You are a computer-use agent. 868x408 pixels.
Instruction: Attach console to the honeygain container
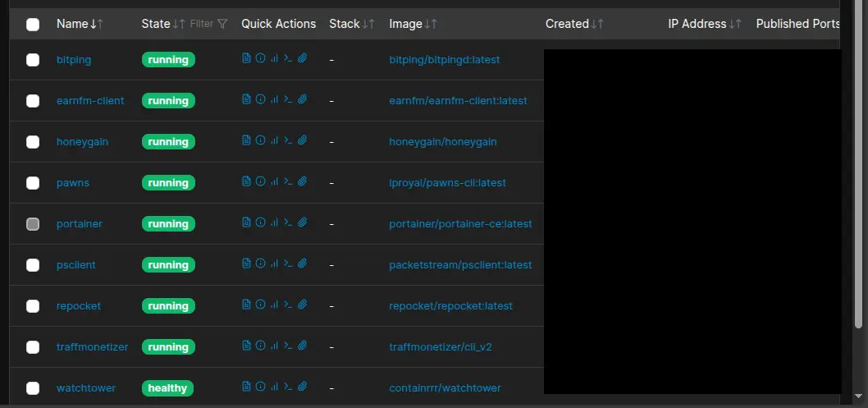click(302, 140)
